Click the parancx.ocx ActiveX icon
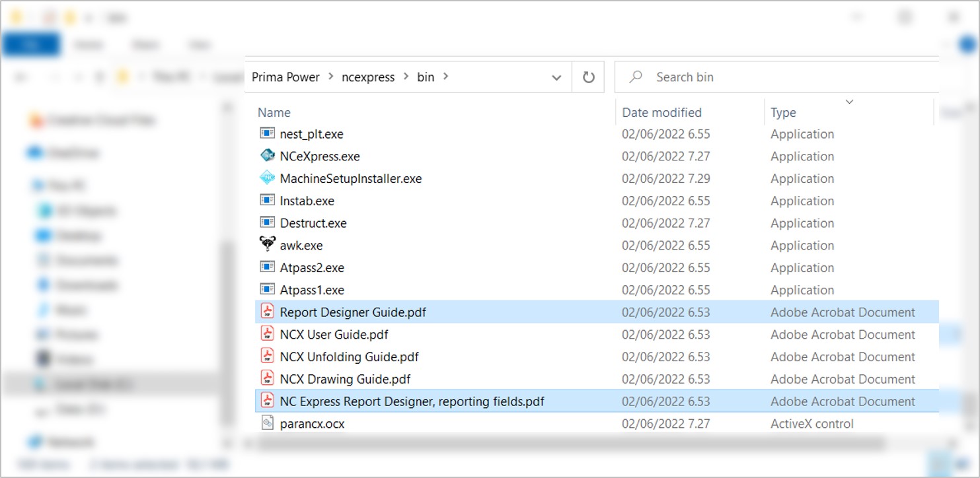This screenshot has width=980, height=478. pyautogui.click(x=267, y=423)
